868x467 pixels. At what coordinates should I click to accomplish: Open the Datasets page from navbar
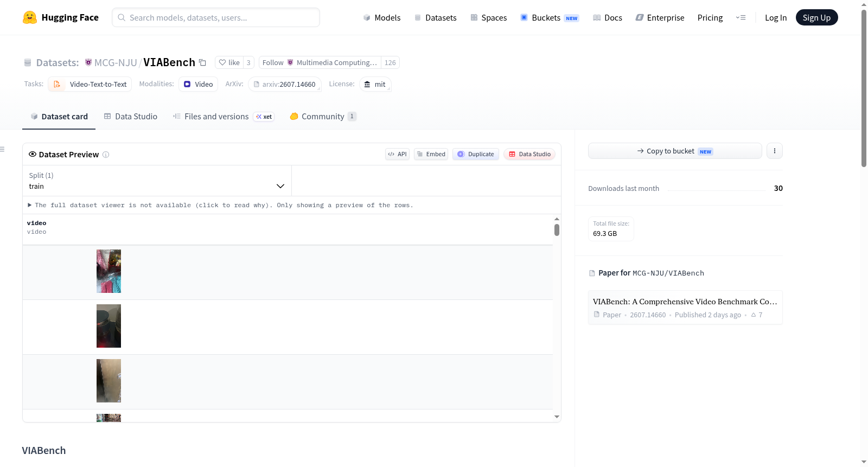pos(435,17)
